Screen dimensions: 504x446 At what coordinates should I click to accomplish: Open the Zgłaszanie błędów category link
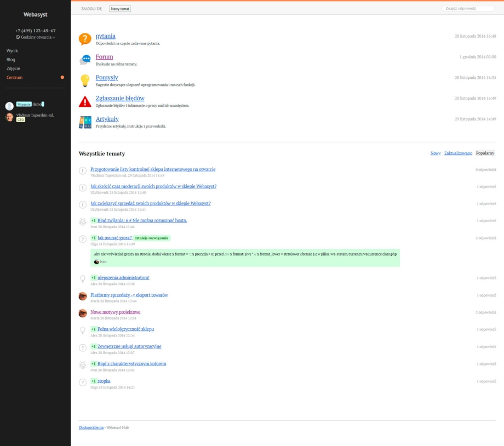pos(120,98)
